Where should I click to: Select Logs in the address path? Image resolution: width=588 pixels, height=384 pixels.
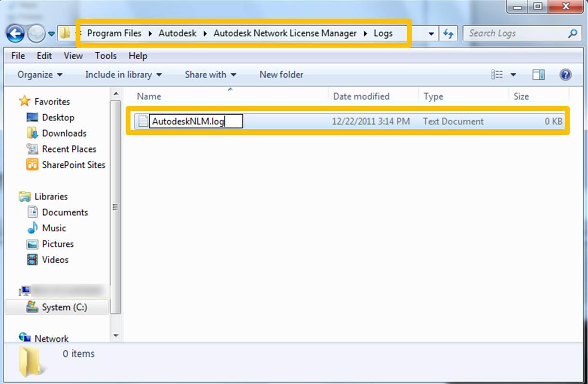(383, 33)
